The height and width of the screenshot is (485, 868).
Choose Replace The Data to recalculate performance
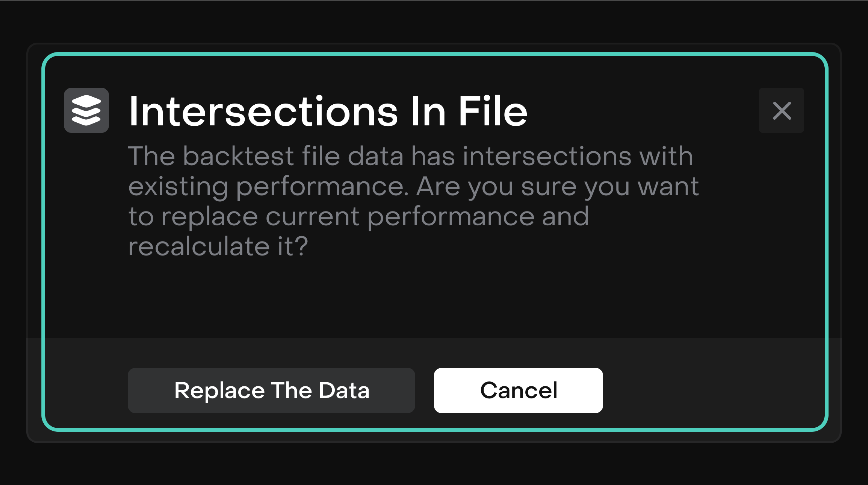pos(271,390)
